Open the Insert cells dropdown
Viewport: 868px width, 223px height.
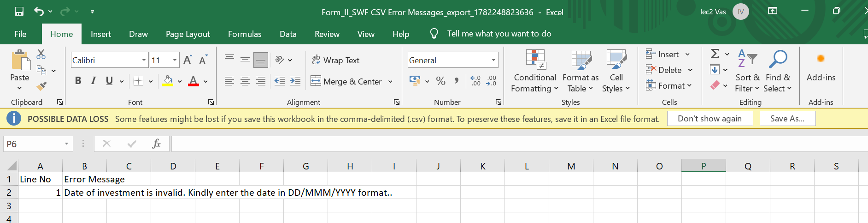687,54
